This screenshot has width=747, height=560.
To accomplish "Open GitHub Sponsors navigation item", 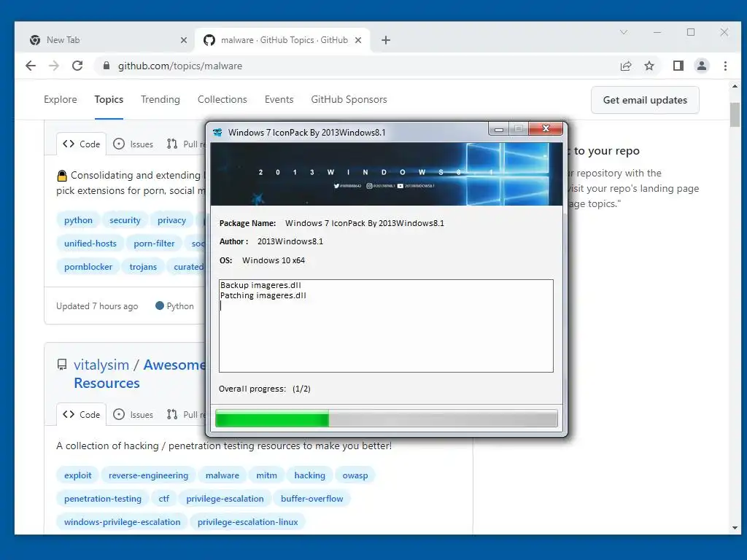I will point(349,99).
